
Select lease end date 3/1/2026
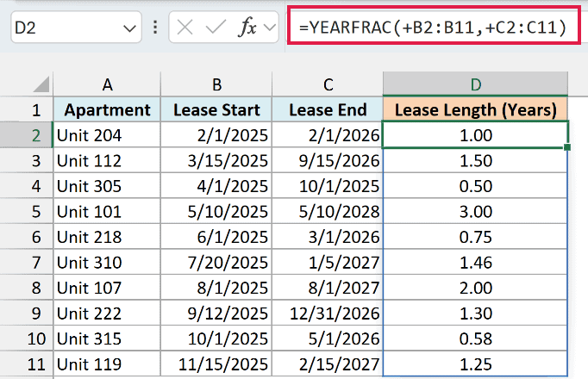(x=328, y=237)
